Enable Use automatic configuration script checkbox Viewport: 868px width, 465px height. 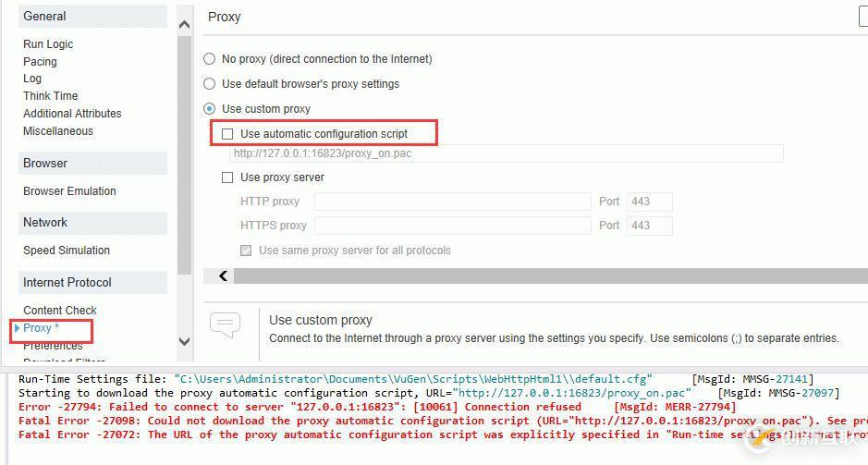point(228,134)
